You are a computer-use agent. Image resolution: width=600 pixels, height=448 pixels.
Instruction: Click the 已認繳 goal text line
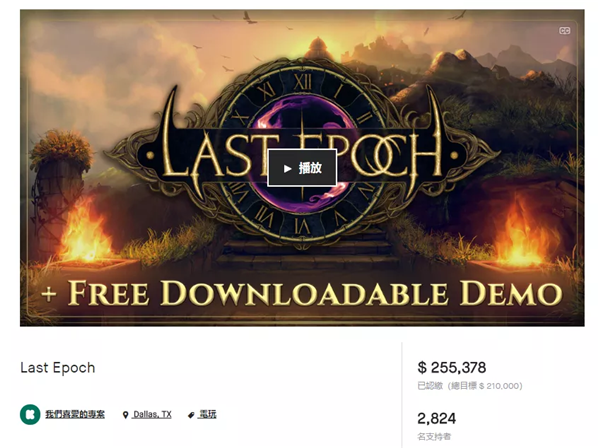pos(470,386)
